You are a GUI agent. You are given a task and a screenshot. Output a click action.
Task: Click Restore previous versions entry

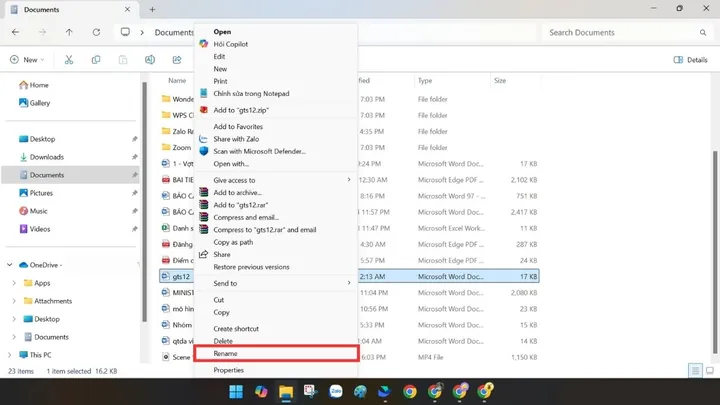[x=276, y=267]
